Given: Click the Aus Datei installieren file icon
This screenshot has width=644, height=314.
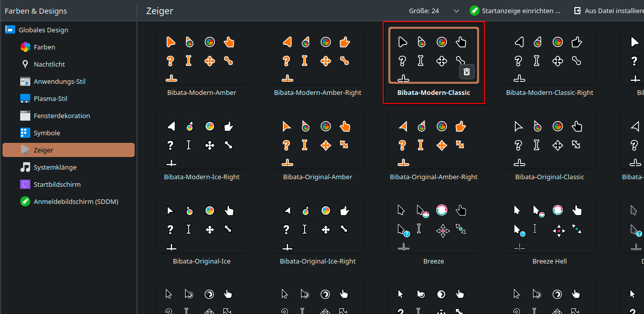Looking at the screenshot, I should click(x=577, y=11).
